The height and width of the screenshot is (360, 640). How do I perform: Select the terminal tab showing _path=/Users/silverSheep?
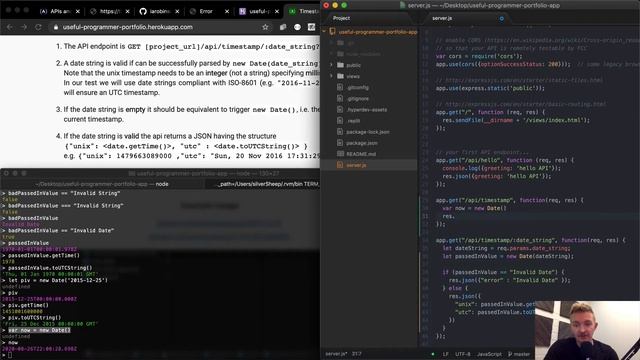tap(262, 184)
